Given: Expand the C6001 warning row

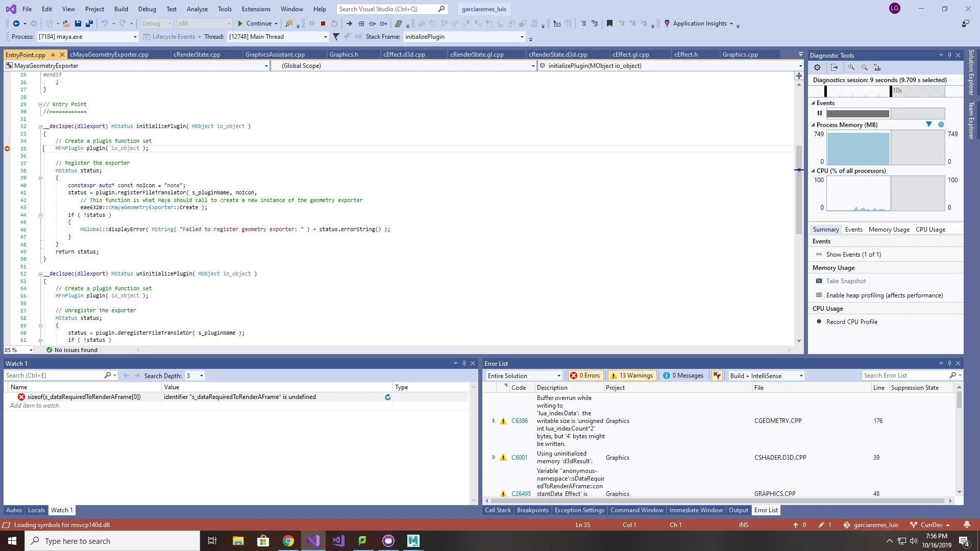Looking at the screenshot, I should (x=494, y=458).
